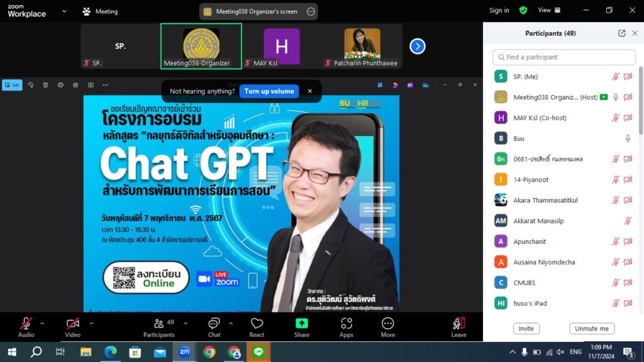The width and height of the screenshot is (644, 362).
Task: Unmute microphone with Audio button
Action: [26, 326]
